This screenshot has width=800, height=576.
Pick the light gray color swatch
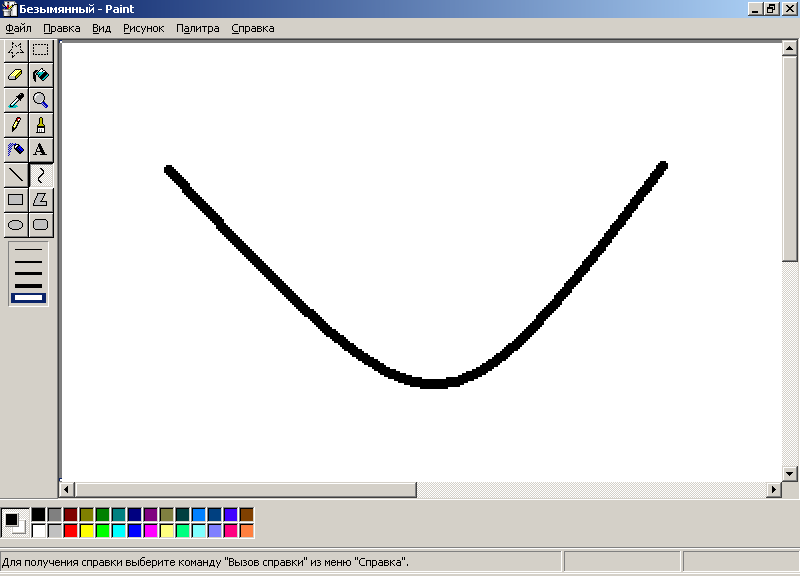[x=55, y=531]
